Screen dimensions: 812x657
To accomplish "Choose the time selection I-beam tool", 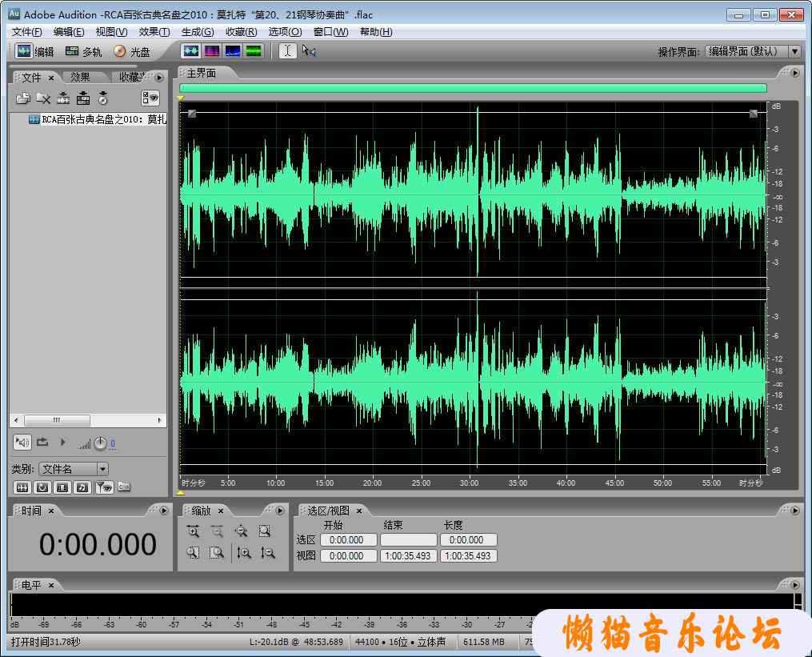I will pos(288,50).
